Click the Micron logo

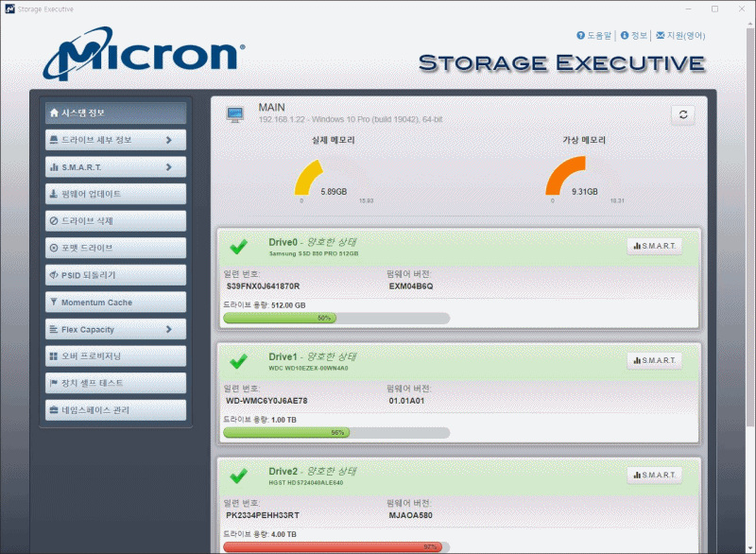pyautogui.click(x=144, y=53)
